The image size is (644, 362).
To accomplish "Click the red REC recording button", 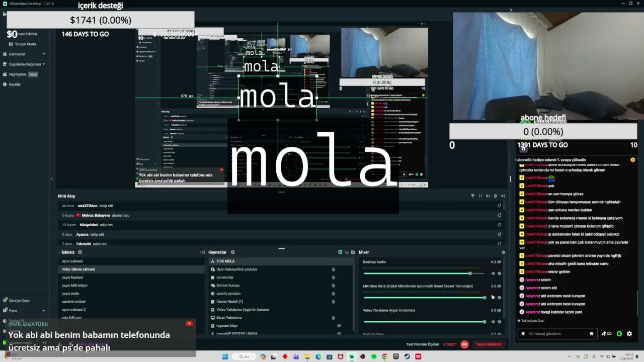I will click(x=465, y=344).
